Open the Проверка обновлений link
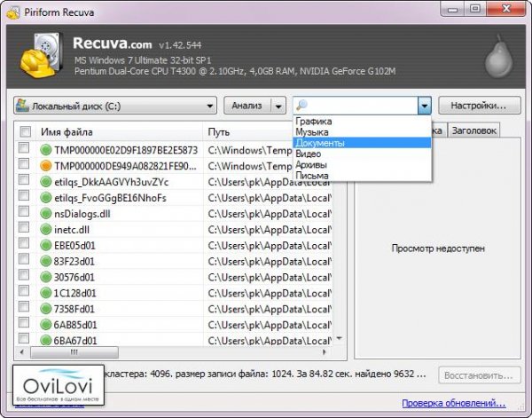The width and height of the screenshot is (532, 418). [x=454, y=403]
